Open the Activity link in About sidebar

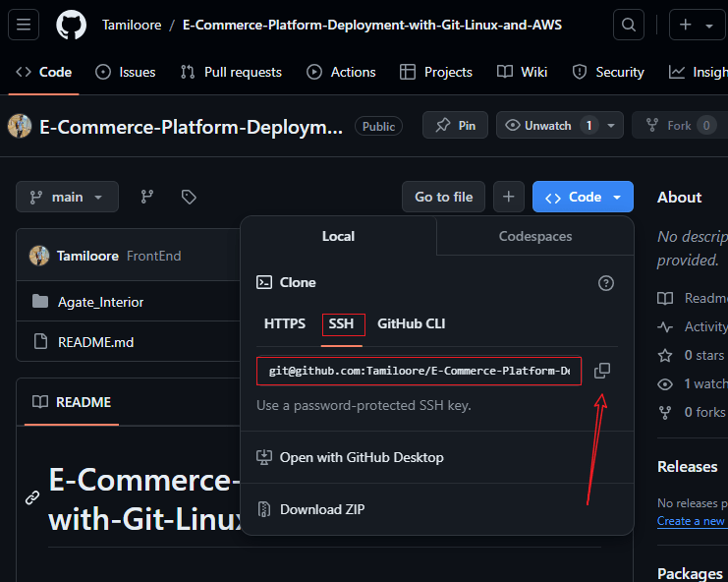pos(694,326)
